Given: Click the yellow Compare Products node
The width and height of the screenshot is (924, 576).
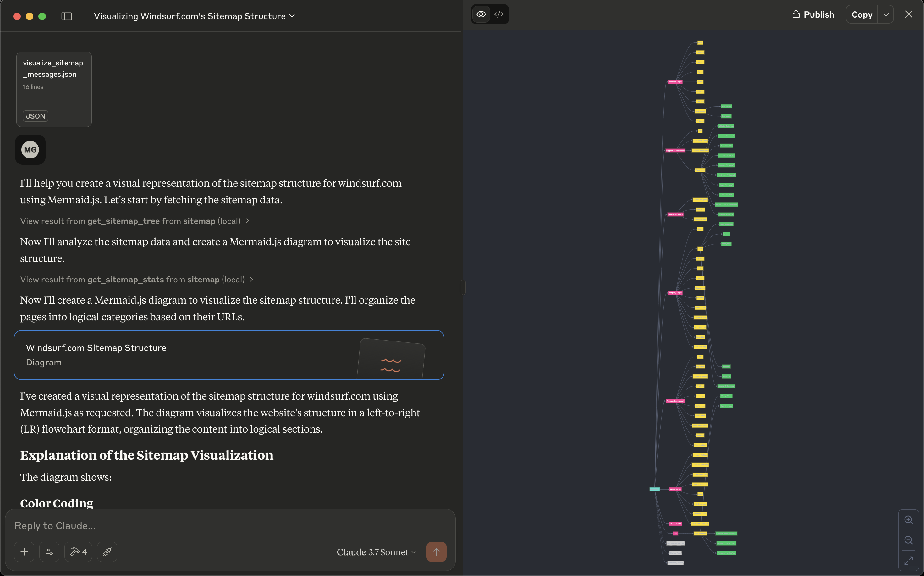Looking at the screenshot, I should coord(700,151).
